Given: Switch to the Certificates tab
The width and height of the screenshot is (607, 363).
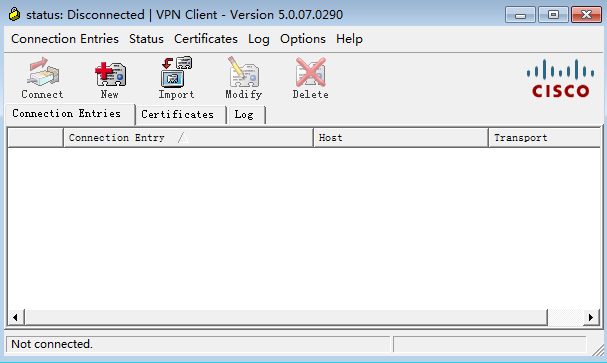Looking at the screenshot, I should [x=180, y=115].
